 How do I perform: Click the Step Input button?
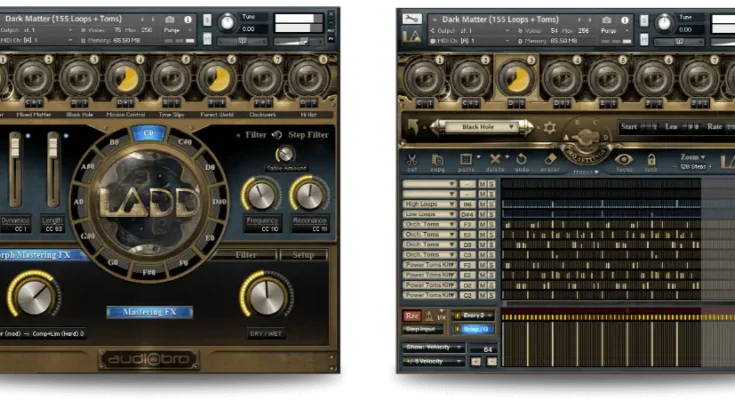(x=422, y=328)
